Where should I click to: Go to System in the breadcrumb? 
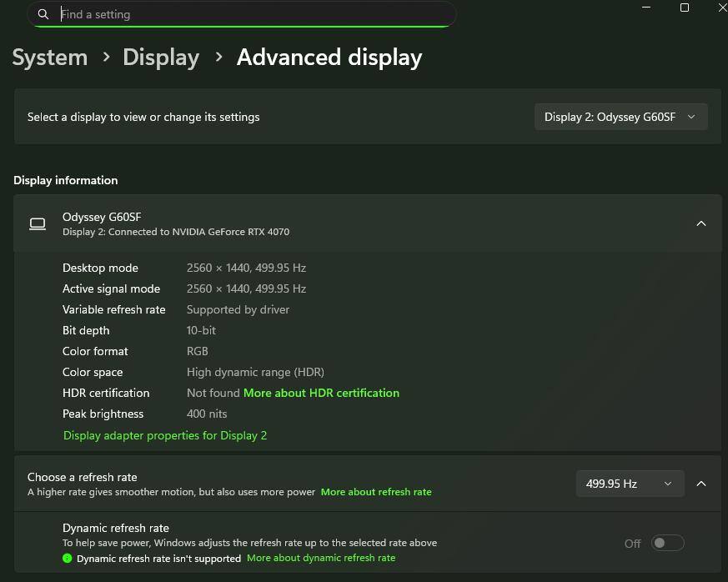click(50, 58)
